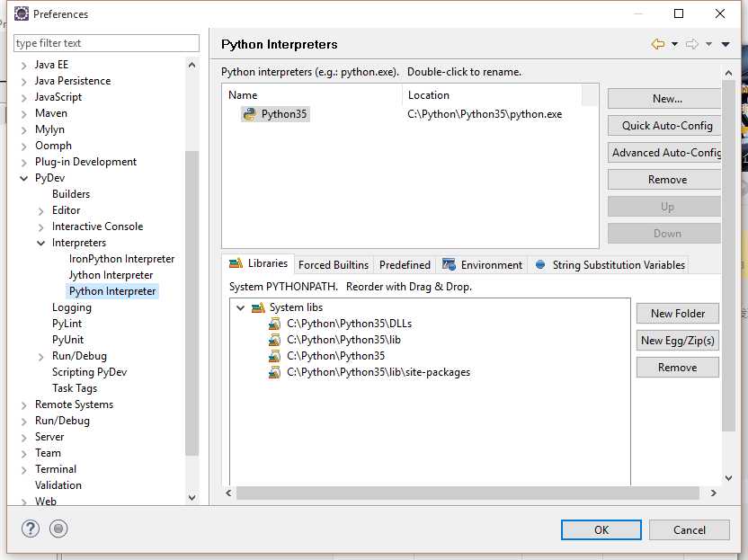
Task: Click the New Folder button
Action: pyautogui.click(x=677, y=314)
